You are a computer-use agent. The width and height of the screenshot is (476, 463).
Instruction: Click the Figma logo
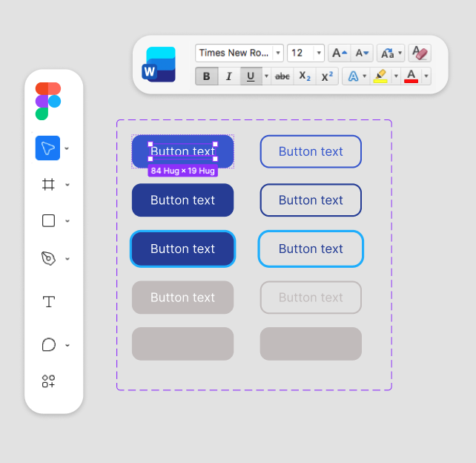48,101
